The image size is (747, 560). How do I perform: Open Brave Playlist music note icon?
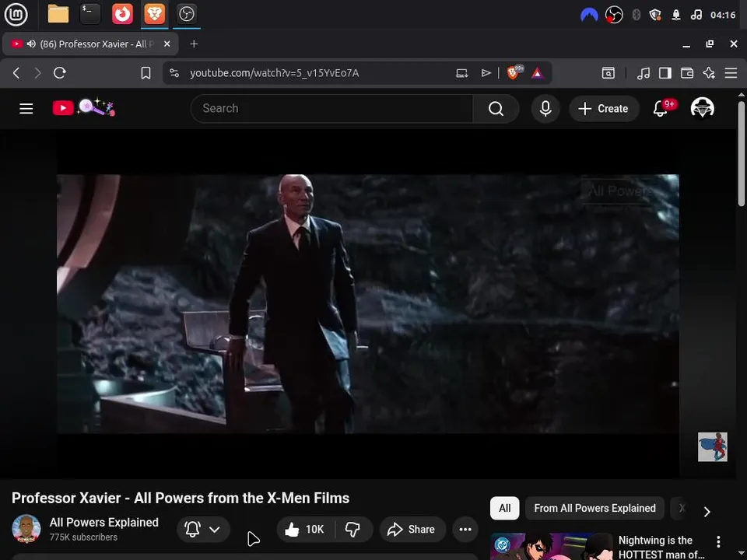click(x=644, y=73)
